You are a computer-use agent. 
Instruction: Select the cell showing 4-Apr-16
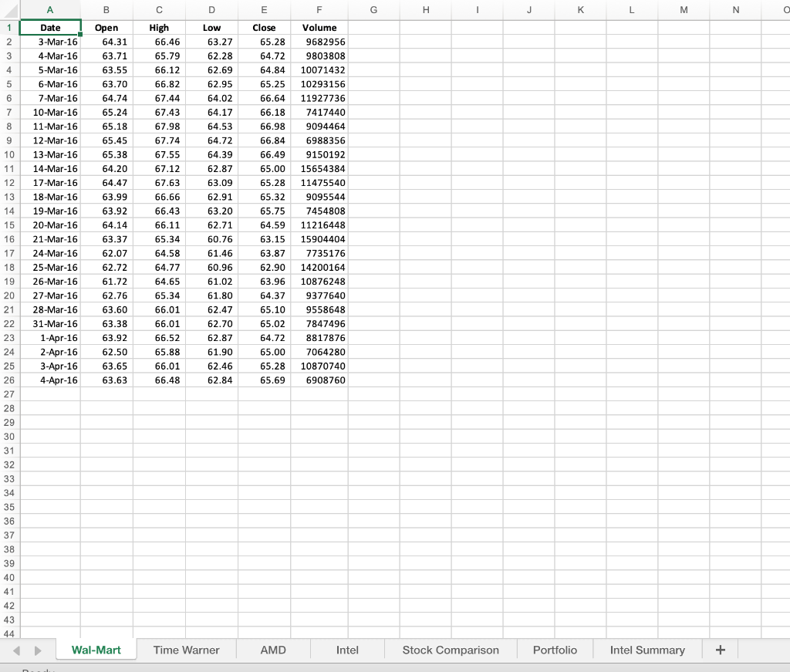click(x=49, y=380)
